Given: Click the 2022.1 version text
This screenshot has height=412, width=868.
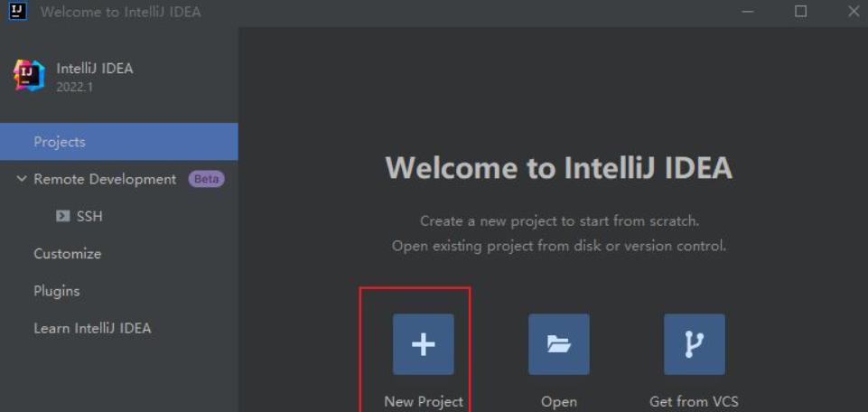Looking at the screenshot, I should tap(75, 87).
